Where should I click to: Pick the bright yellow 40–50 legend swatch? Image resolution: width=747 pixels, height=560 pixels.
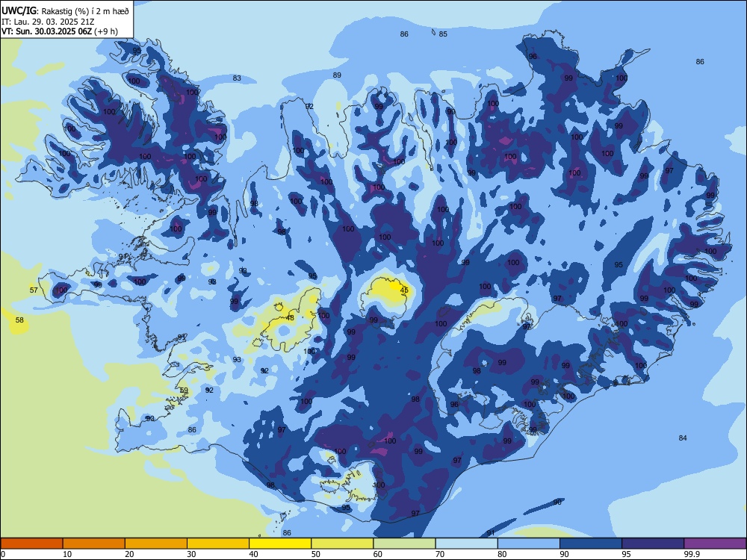(280, 544)
